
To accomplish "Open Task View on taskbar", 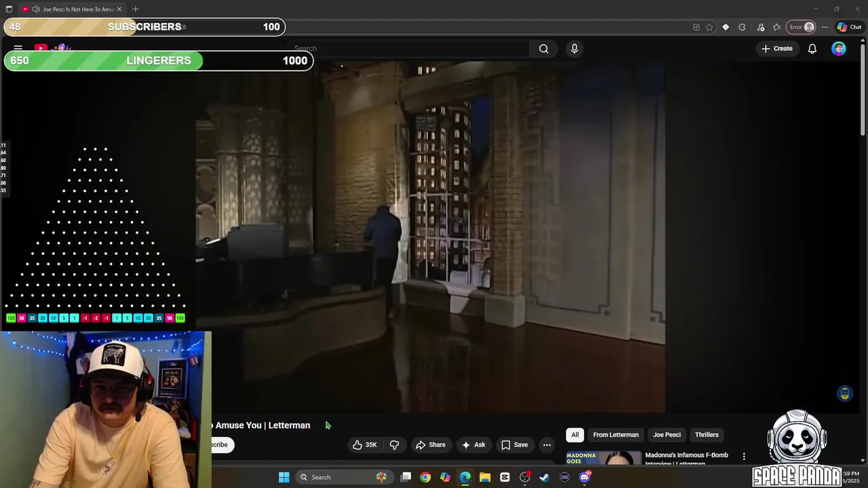I will 406,477.
